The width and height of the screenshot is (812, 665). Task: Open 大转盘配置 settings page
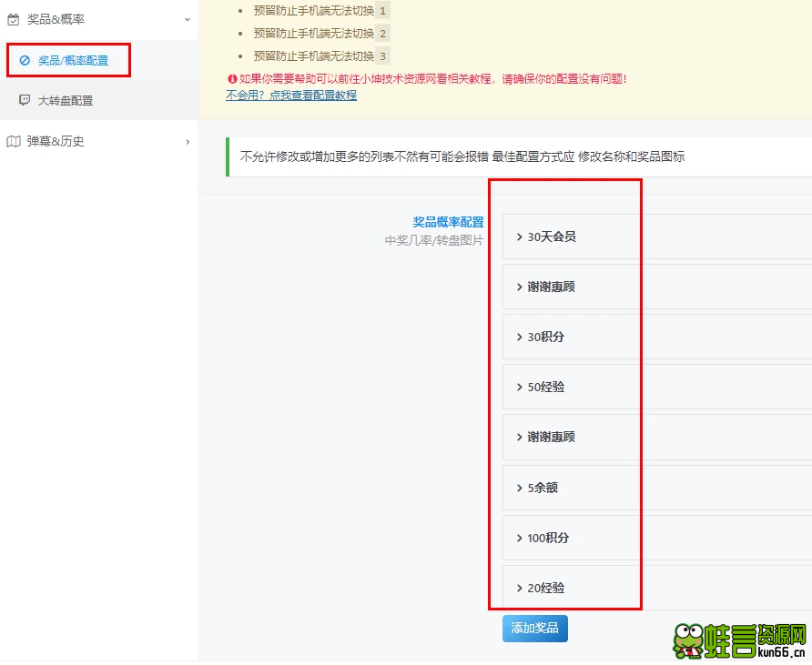click(99, 100)
